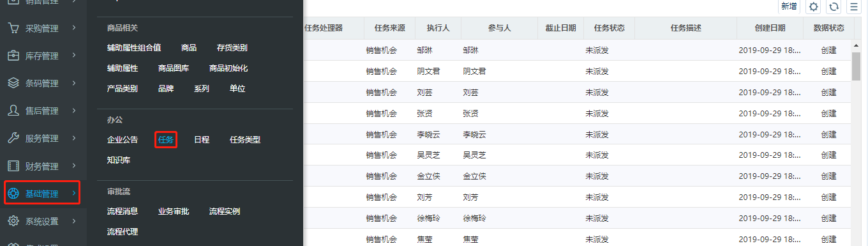Open 产品类别 link
This screenshot has width=868, height=246.
pos(123,89)
